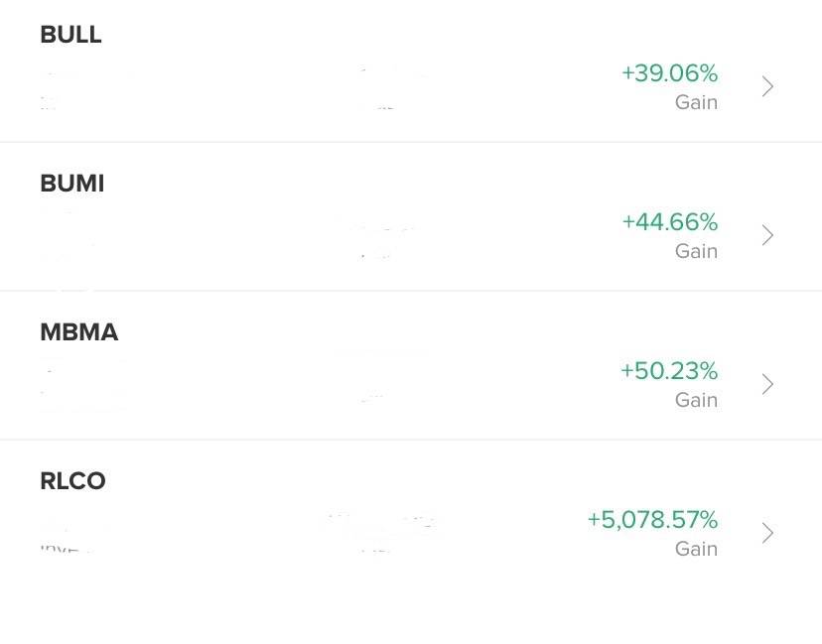Tap the Gain label under +44.66%

[x=696, y=251]
